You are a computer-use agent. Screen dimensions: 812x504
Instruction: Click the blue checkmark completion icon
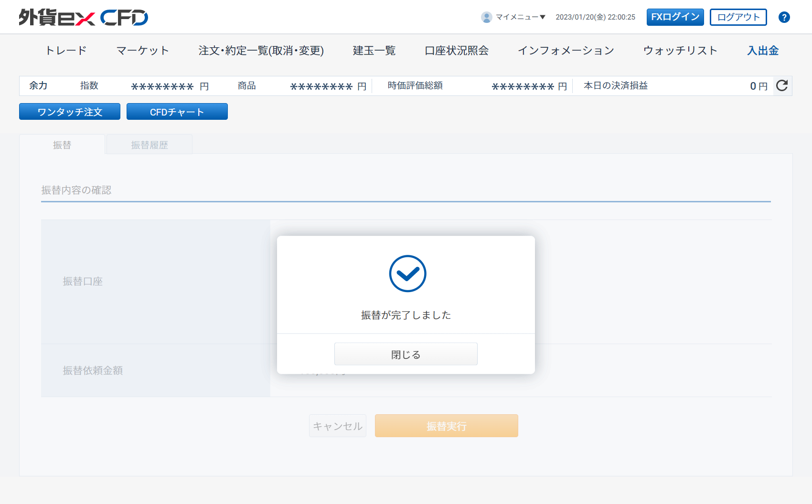[x=407, y=273]
